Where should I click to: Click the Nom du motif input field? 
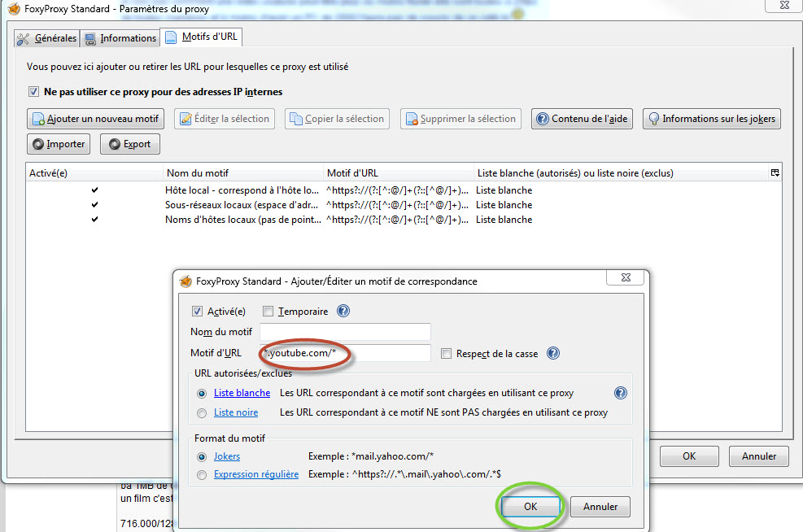(345, 332)
